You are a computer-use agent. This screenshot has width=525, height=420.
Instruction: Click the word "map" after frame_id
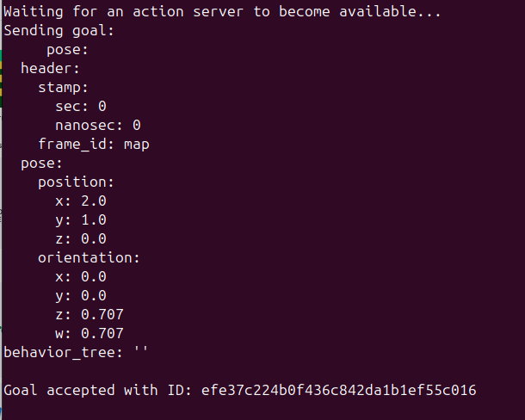pos(136,145)
